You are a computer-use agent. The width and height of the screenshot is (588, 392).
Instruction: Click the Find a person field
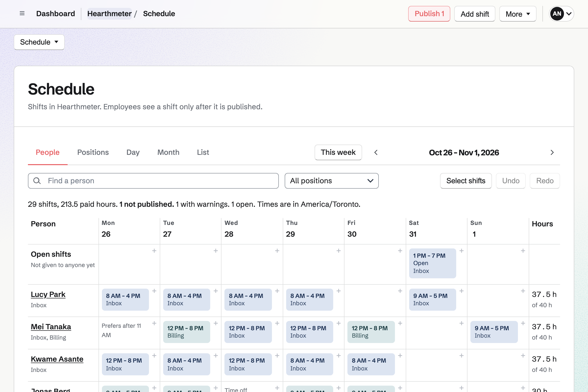coord(153,181)
